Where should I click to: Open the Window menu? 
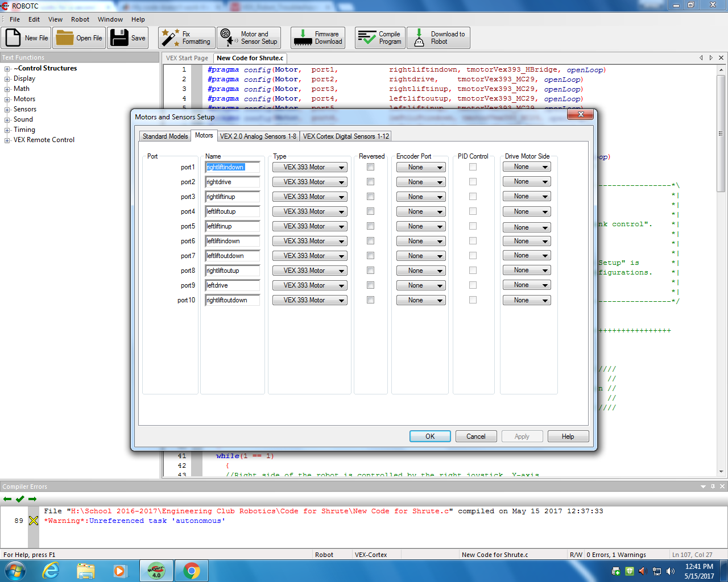pyautogui.click(x=110, y=19)
